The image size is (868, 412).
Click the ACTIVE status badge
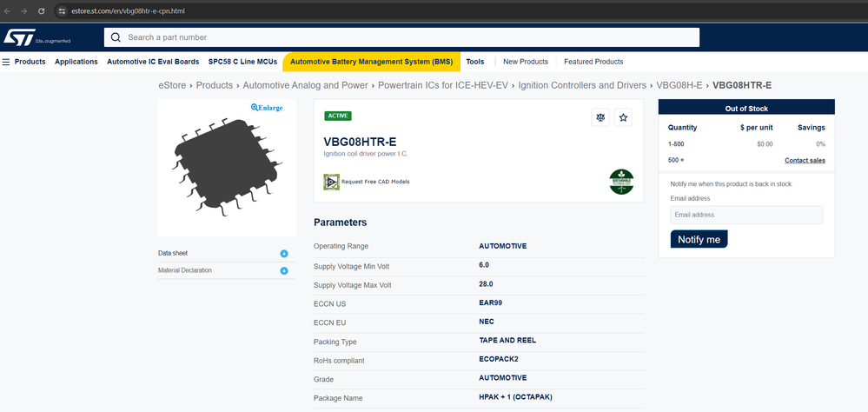338,116
